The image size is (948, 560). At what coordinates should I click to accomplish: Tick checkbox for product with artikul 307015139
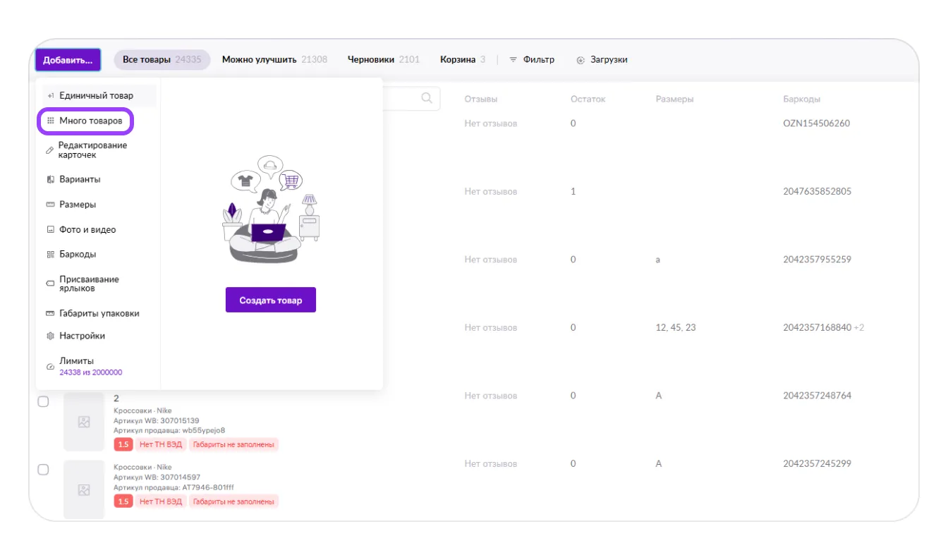pyautogui.click(x=43, y=401)
